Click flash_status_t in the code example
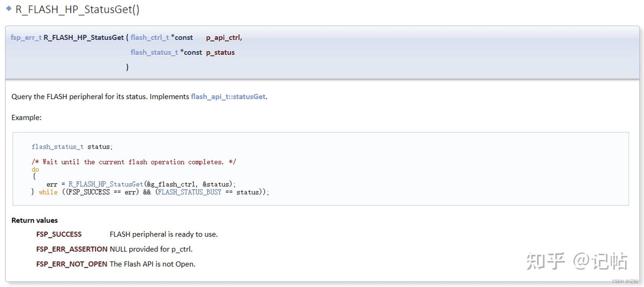 pos(57,147)
